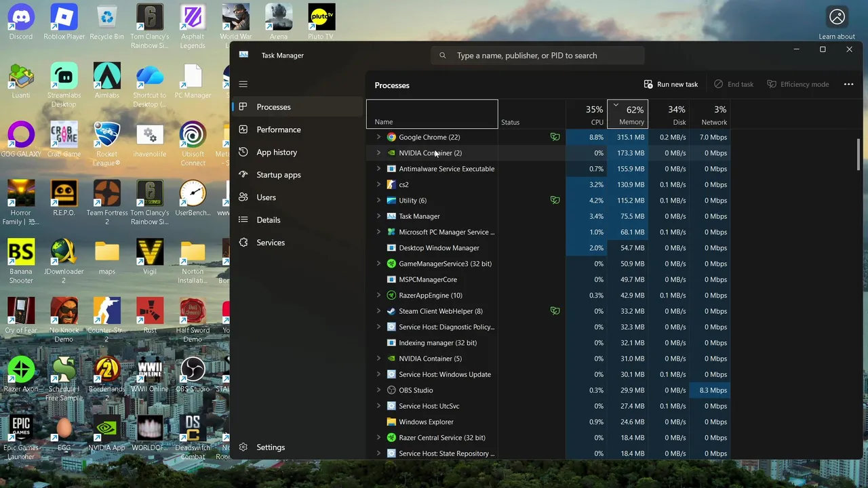Open the Services page
The width and height of the screenshot is (868, 488).
point(297,243)
